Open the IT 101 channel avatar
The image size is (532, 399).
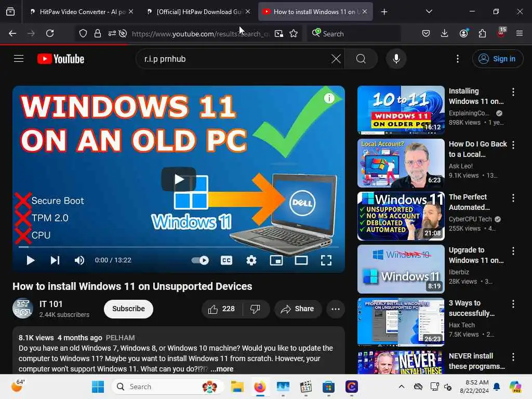click(x=23, y=309)
